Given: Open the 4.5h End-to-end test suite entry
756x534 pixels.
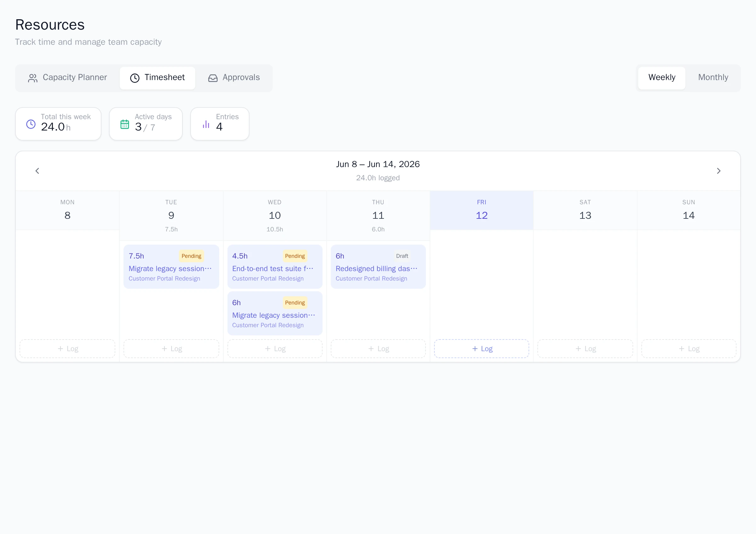Looking at the screenshot, I should tap(275, 266).
